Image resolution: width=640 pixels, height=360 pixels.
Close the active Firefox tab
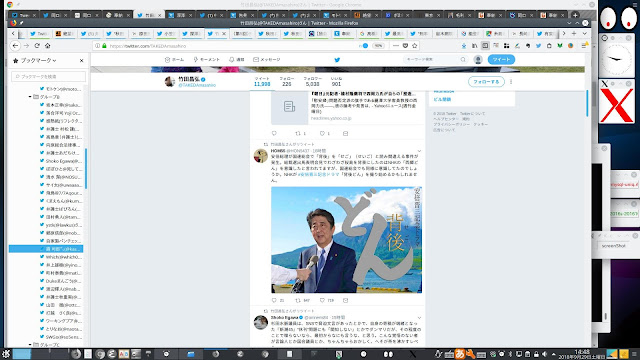[x=224, y=33]
